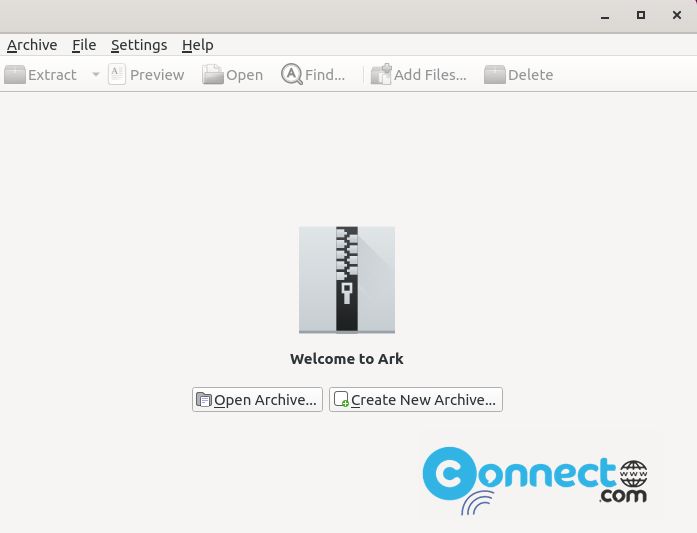Open the Archive menu
697x533 pixels.
click(x=32, y=45)
